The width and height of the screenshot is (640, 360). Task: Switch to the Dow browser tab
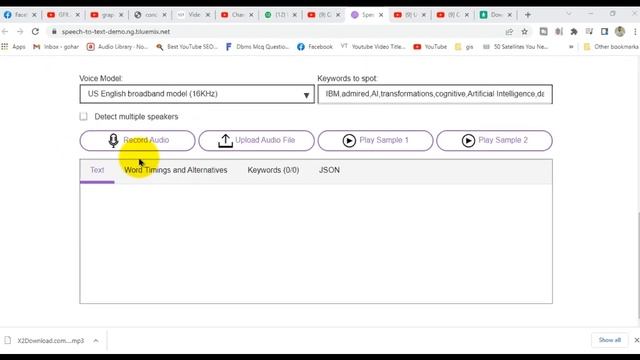pyautogui.click(x=496, y=15)
